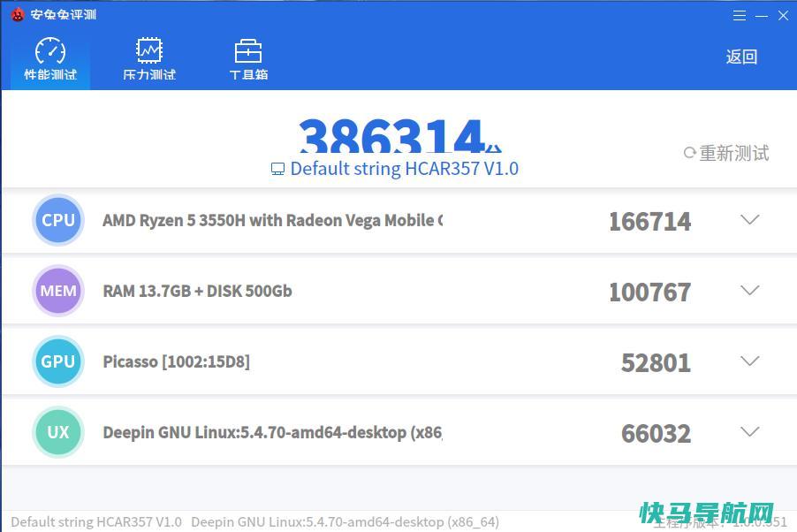
Task: Click the GPU badge icon
Action: [x=58, y=361]
